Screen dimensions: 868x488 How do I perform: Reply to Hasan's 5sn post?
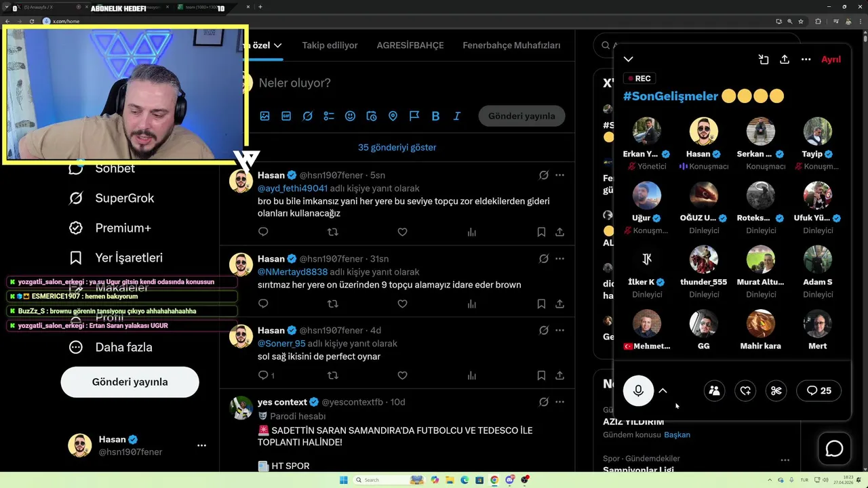(263, 232)
